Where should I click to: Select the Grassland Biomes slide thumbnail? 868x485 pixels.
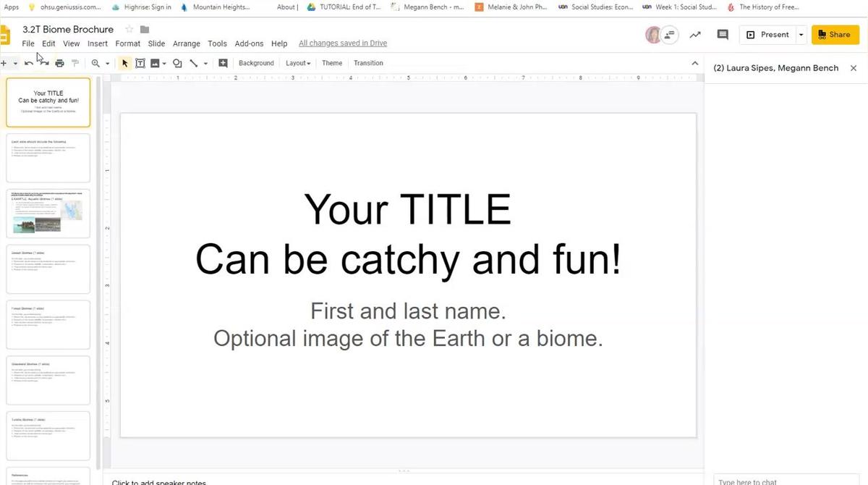point(48,380)
